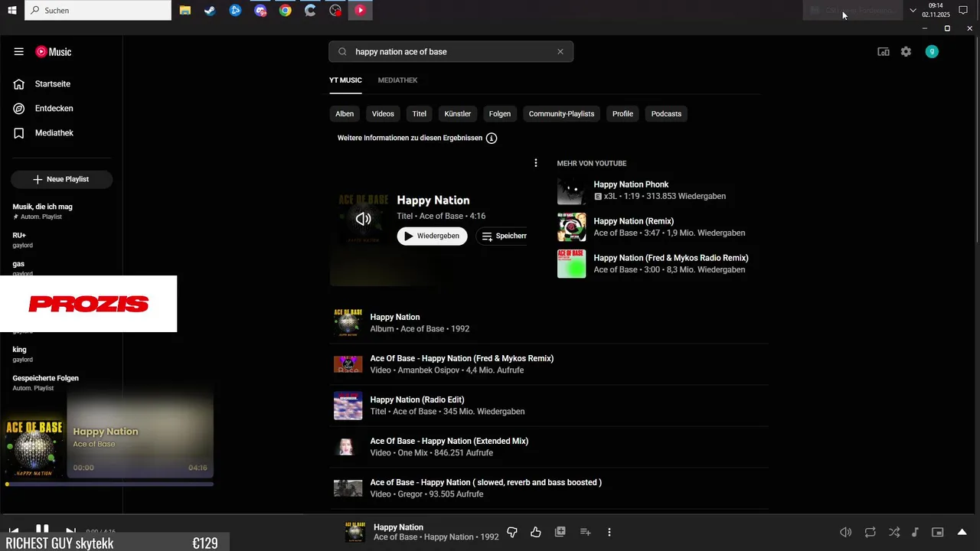Switch to the YT MUSIC tab
The height and width of the screenshot is (551, 980).
(345, 80)
